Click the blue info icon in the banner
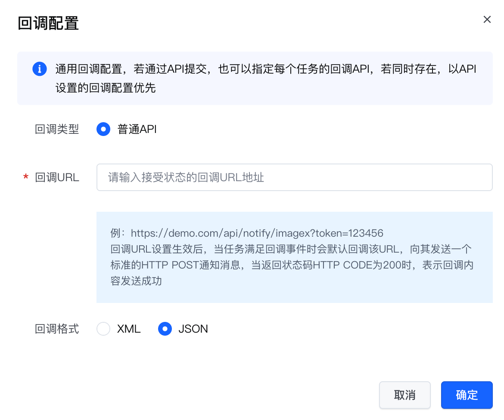Image resolution: width=504 pixels, height=420 pixels. click(x=40, y=69)
